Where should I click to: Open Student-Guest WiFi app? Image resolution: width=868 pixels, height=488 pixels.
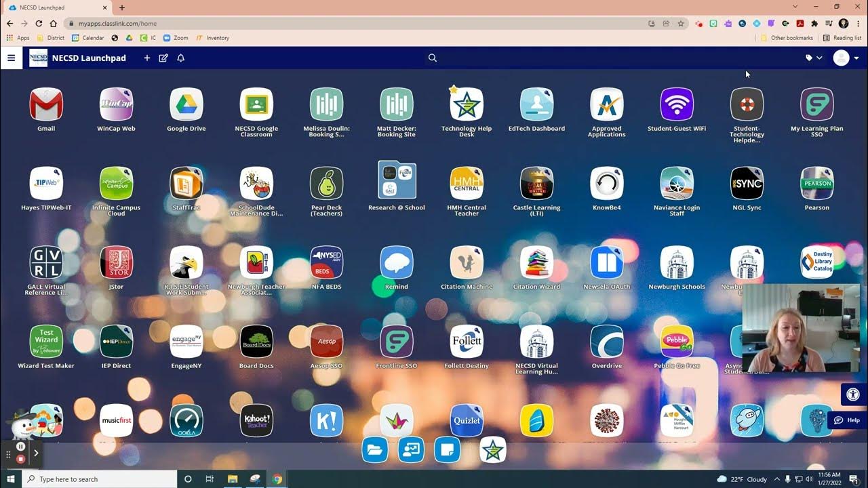[677, 104]
